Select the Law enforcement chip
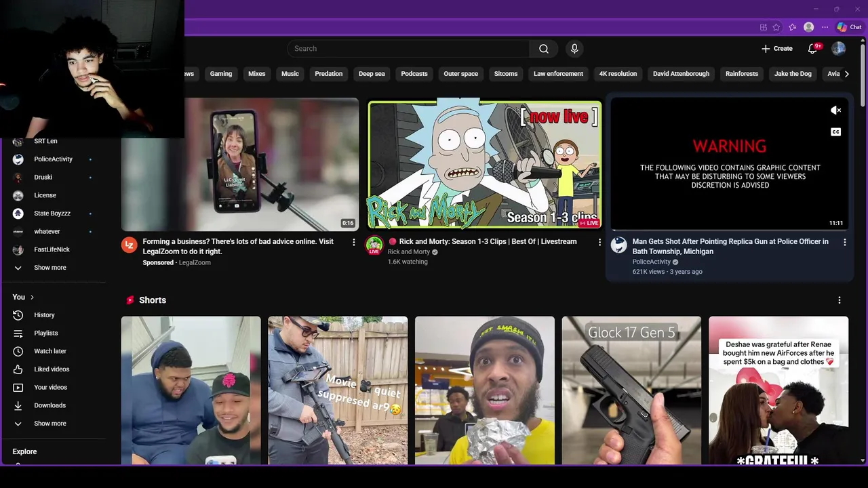Image resolution: width=868 pixels, height=488 pixels. point(558,74)
